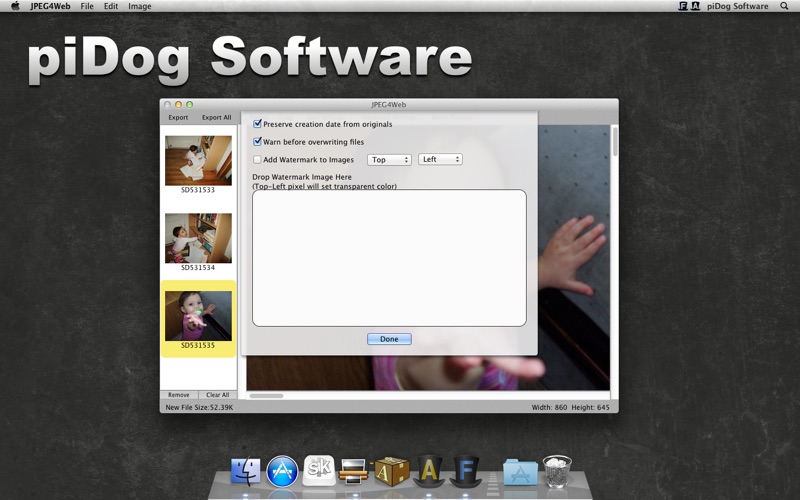Enable Add Watermark to Images

pyautogui.click(x=258, y=159)
